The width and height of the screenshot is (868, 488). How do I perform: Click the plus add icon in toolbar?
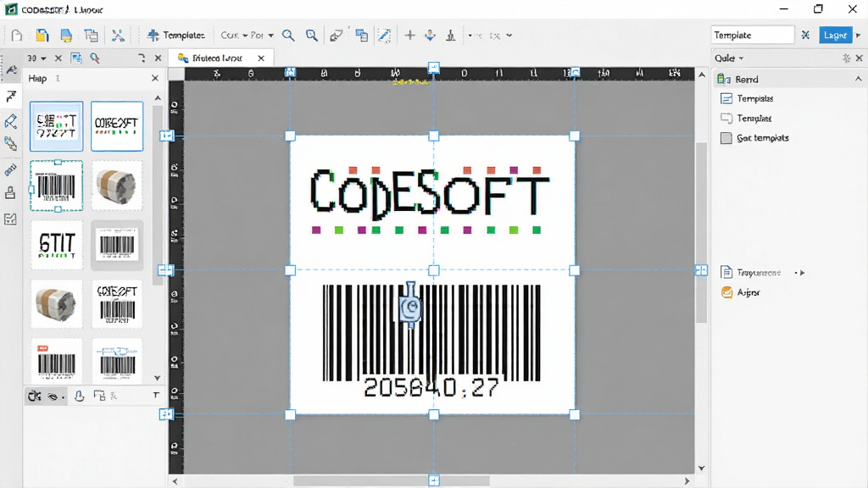pyautogui.click(x=409, y=36)
